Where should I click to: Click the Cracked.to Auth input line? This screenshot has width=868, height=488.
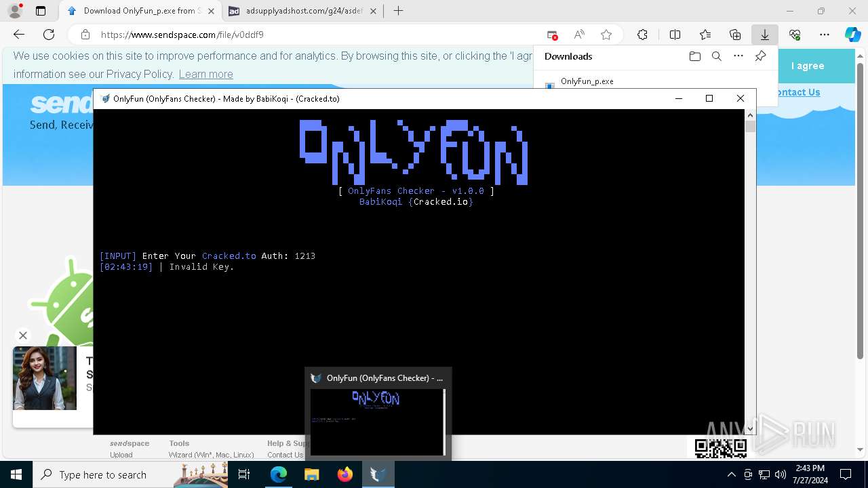pos(207,256)
